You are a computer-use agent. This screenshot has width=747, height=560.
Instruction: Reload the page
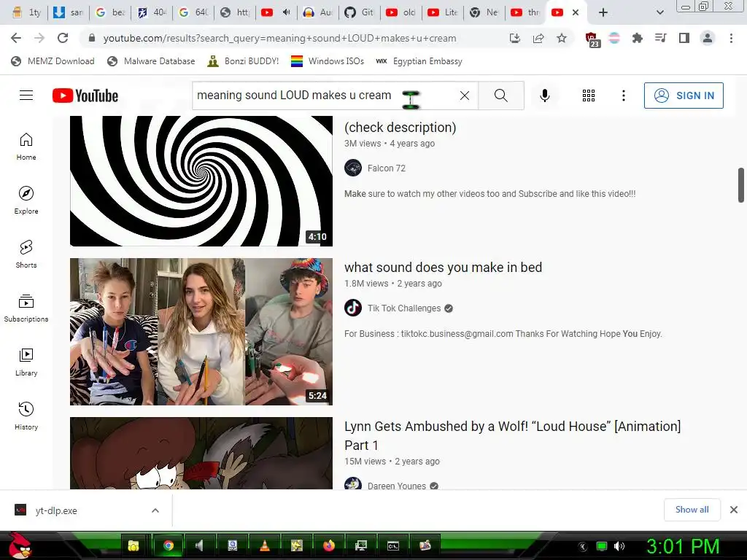pos(63,38)
